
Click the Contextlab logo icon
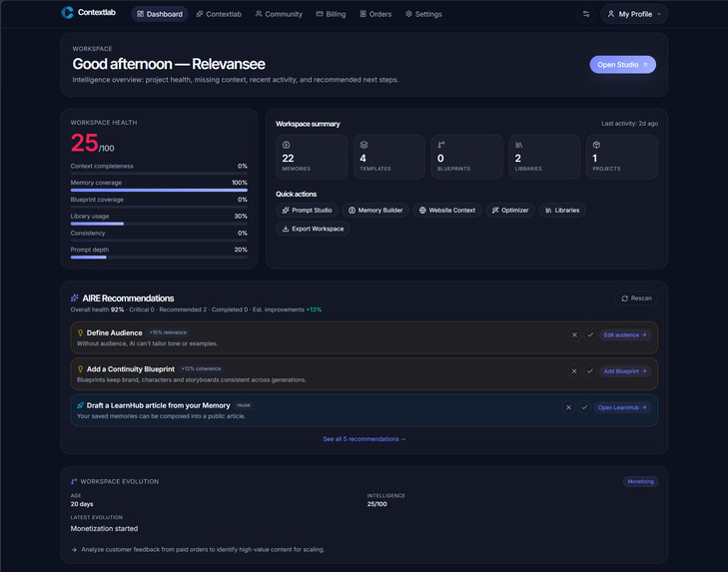[67, 13]
